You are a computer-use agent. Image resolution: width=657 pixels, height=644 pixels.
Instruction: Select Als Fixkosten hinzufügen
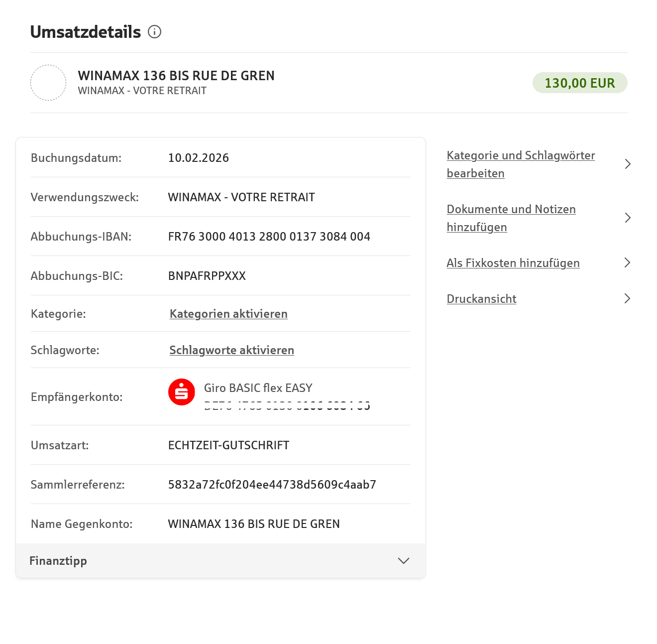point(513,263)
